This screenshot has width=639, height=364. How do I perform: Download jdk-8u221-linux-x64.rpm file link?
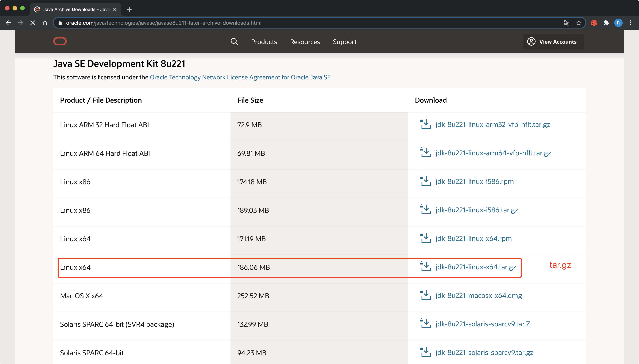473,238
